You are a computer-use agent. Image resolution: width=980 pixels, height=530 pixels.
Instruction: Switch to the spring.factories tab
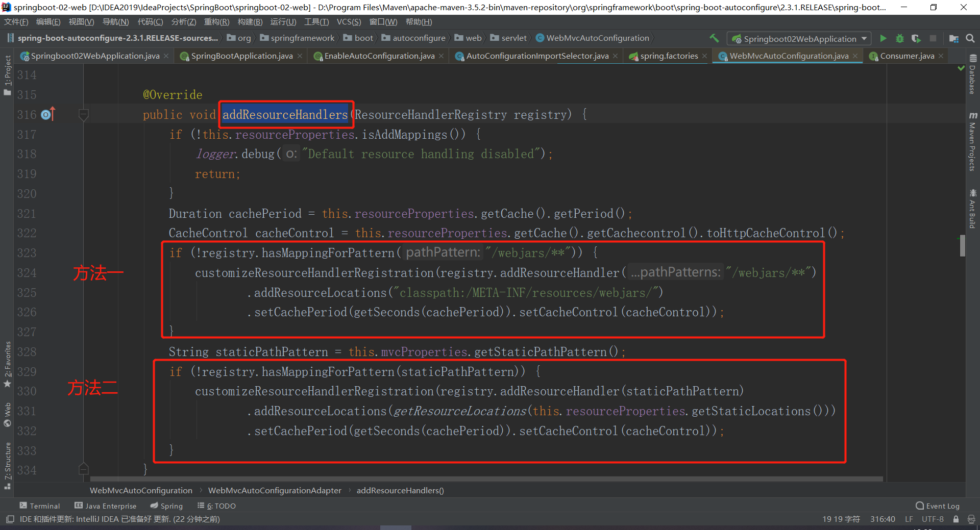coord(669,56)
